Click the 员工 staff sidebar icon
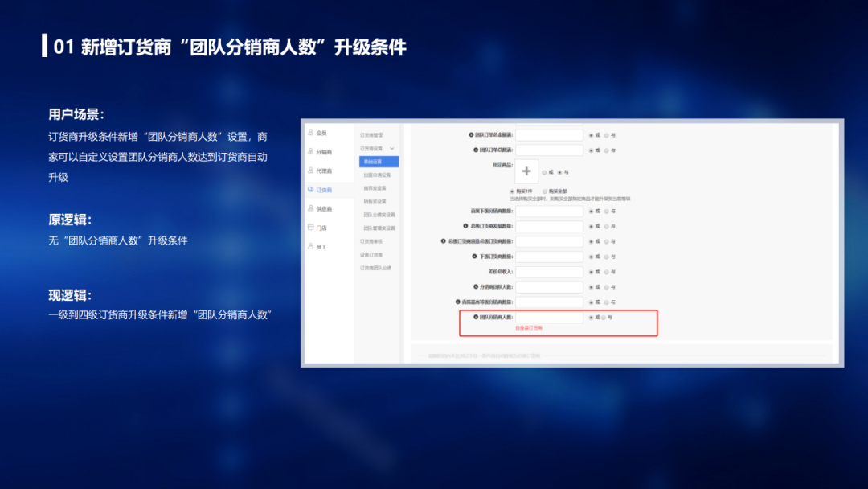Viewport: 868px width, 489px height. pos(311,246)
